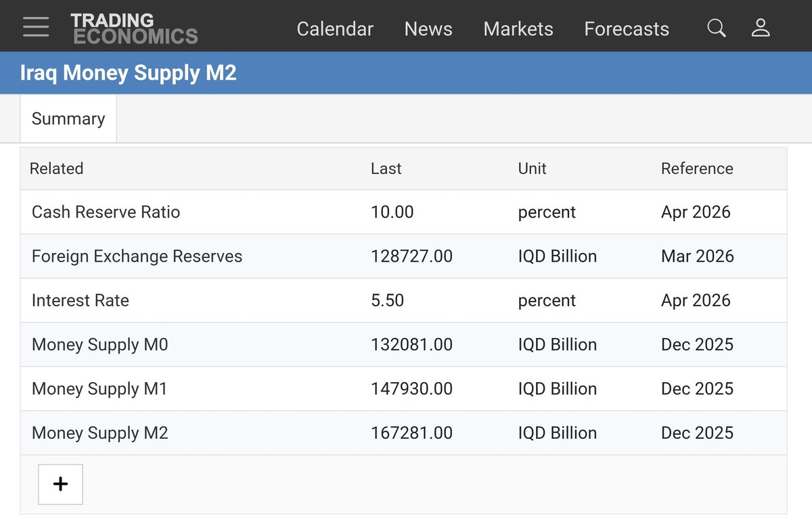
Task: Open the News menu item
Action: (x=428, y=29)
